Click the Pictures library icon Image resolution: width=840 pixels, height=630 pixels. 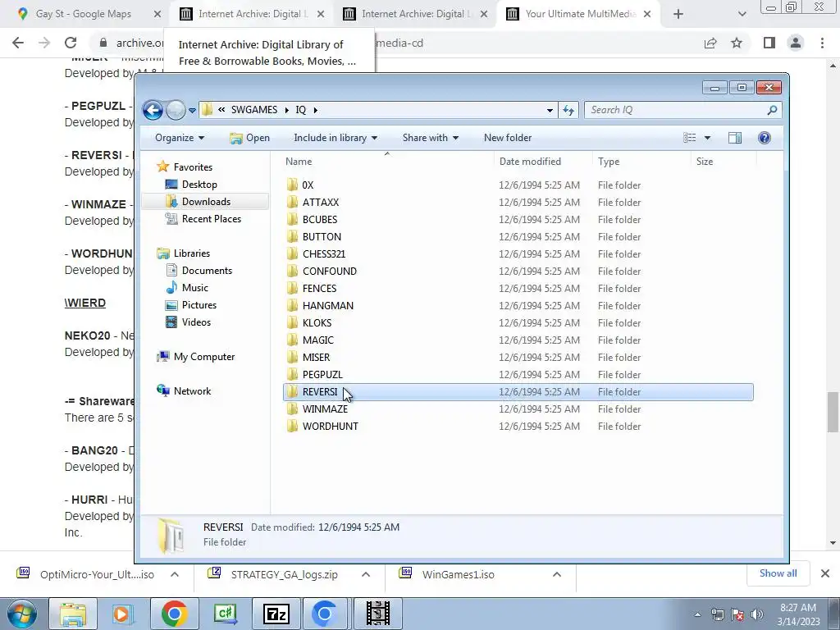(171, 305)
